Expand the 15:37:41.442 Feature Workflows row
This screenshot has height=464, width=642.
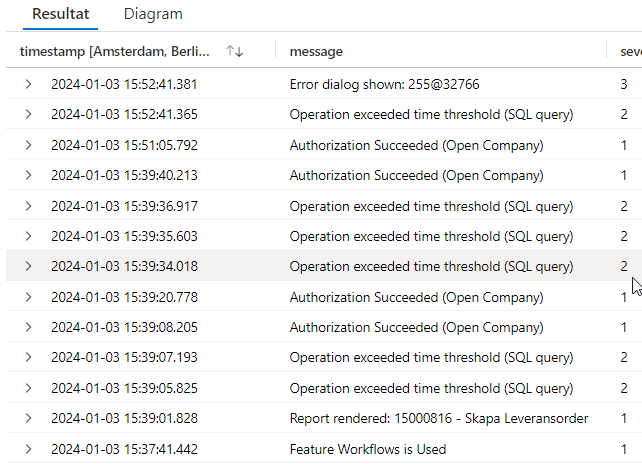pyautogui.click(x=28, y=449)
